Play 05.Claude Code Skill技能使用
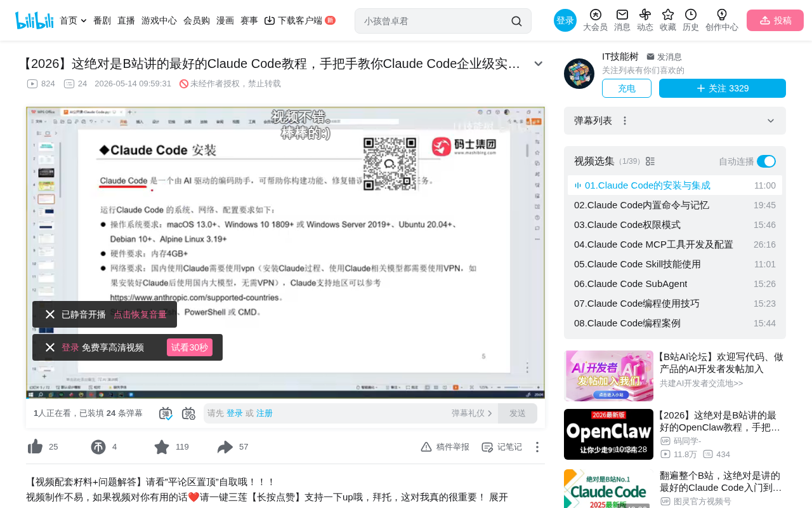The height and width of the screenshot is (508, 812). coord(675,264)
